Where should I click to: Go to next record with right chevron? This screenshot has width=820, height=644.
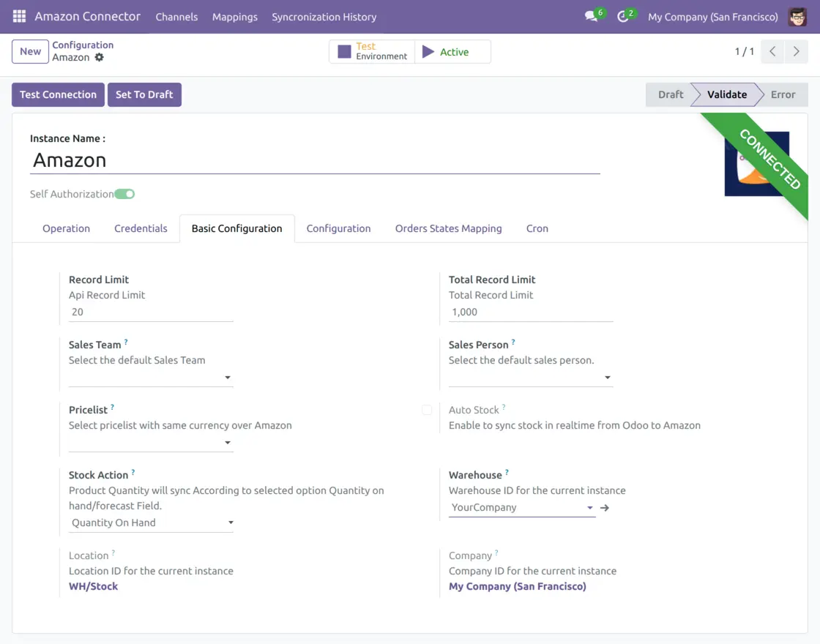(796, 51)
